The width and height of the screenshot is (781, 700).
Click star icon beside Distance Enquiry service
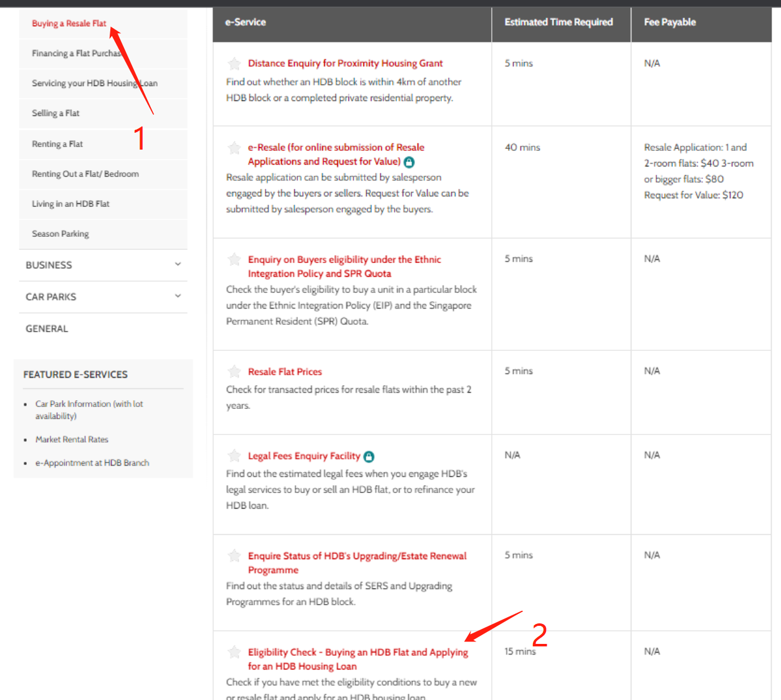(234, 64)
